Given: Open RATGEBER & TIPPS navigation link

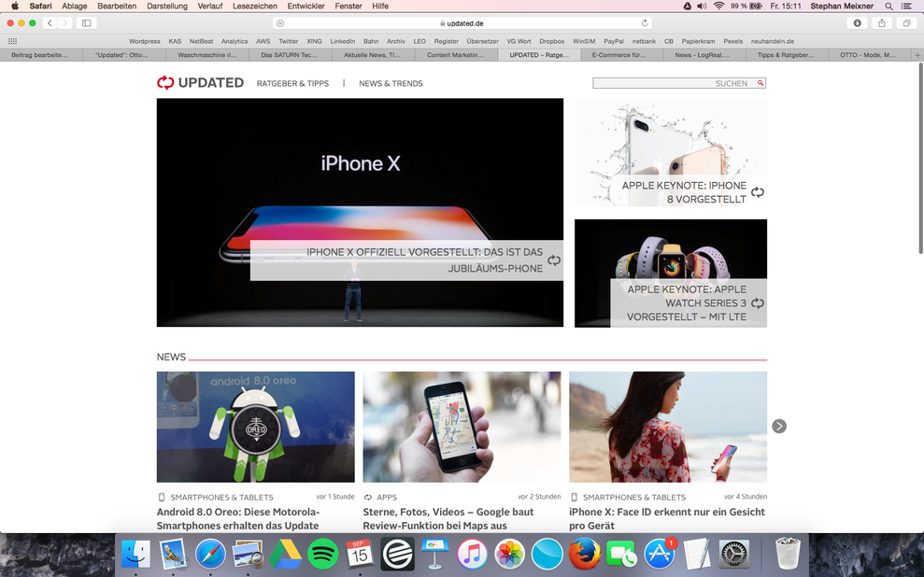Looking at the screenshot, I should click(x=292, y=84).
